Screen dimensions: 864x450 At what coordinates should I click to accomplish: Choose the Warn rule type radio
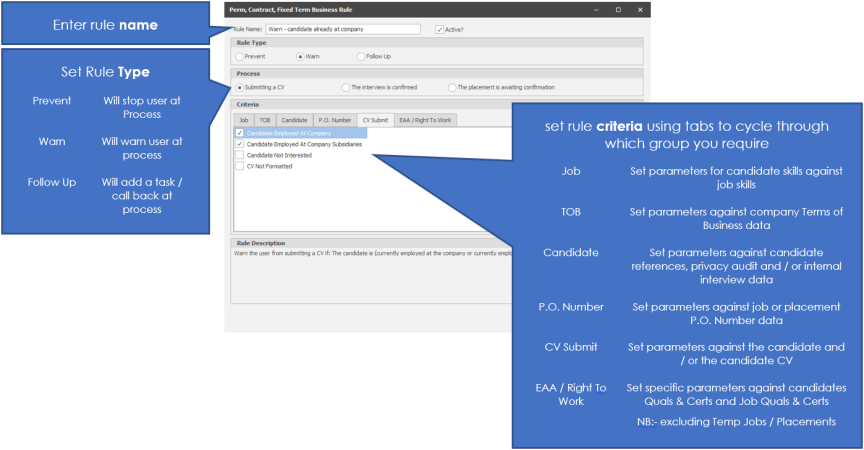coord(298,57)
